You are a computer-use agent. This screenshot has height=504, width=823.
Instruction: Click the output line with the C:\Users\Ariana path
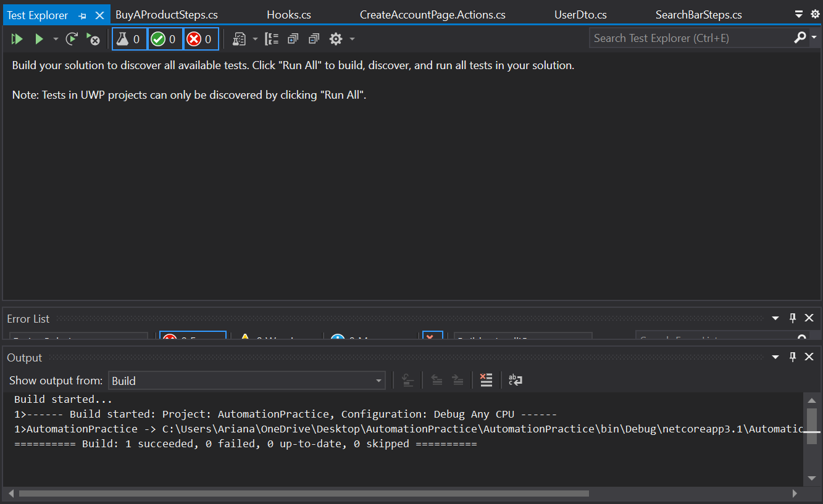pyautogui.click(x=408, y=429)
